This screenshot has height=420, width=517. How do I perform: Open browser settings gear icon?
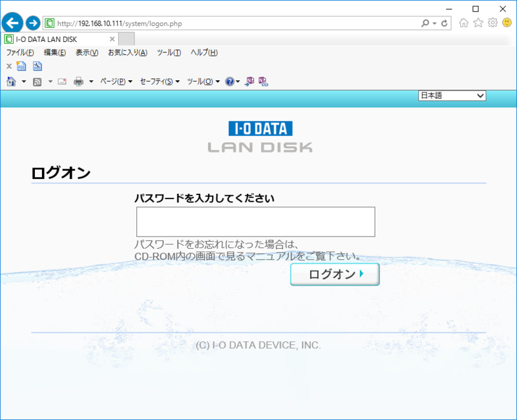coord(492,23)
